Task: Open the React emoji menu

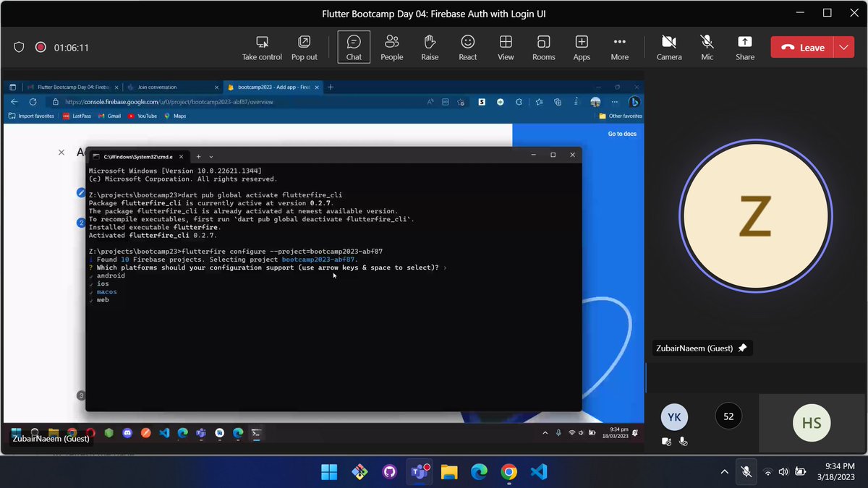Action: [x=468, y=48]
